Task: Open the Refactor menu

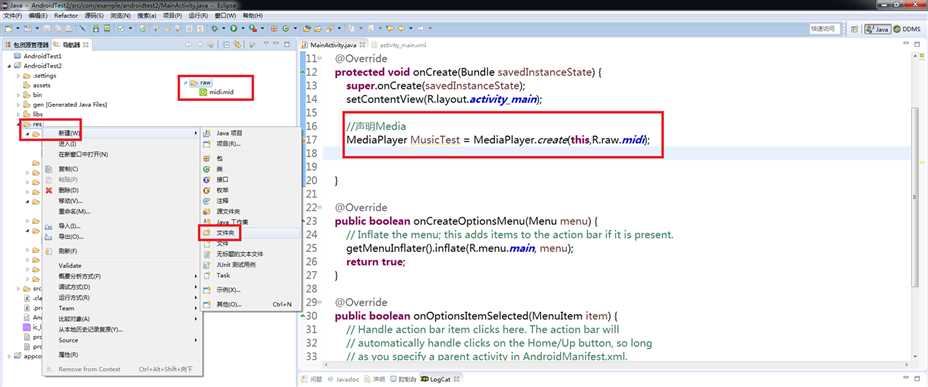Action: (x=66, y=15)
